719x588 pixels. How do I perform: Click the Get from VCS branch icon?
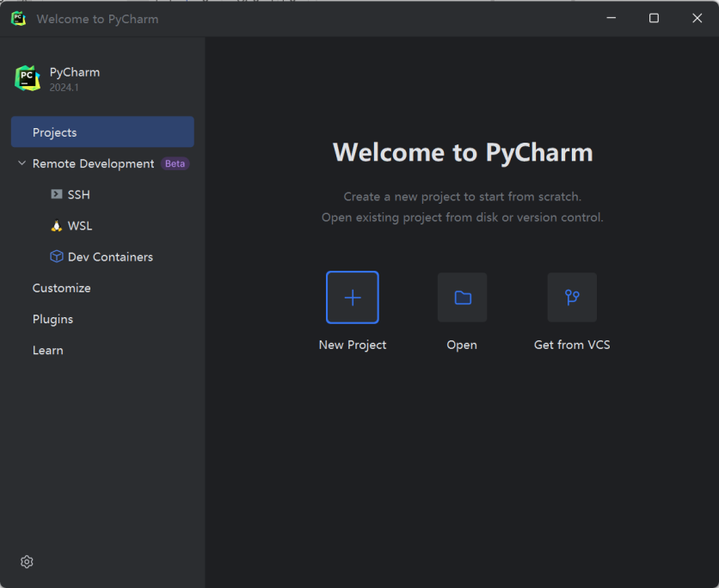point(572,297)
